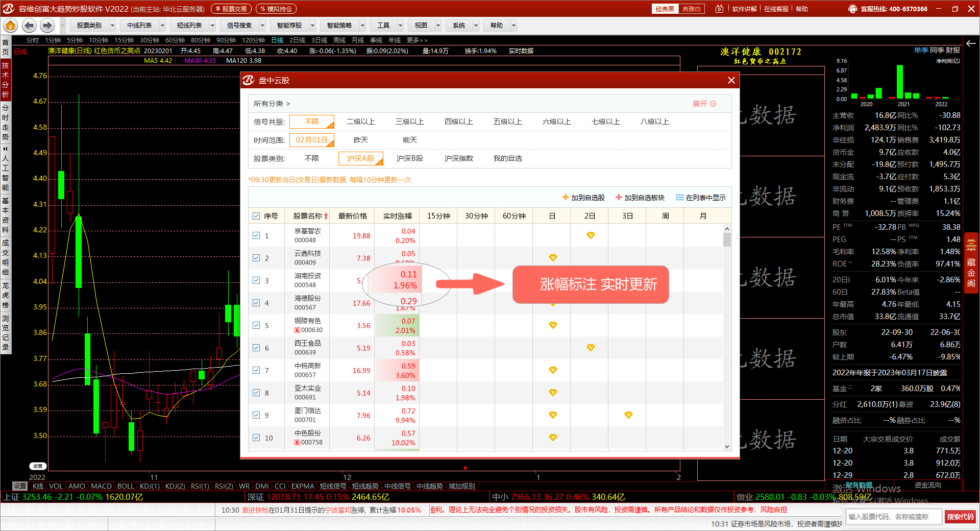Screen dimensions: 980x531
Task: Click the R margin mark beside 000630
Action: point(297,330)
